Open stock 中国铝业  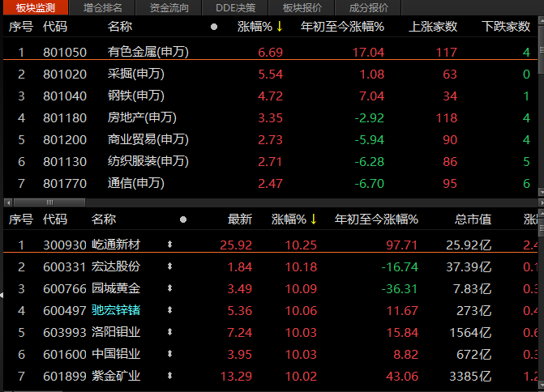tap(116, 354)
